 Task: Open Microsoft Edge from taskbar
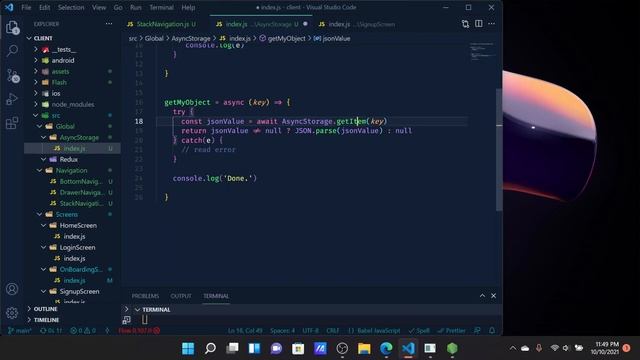[386, 348]
